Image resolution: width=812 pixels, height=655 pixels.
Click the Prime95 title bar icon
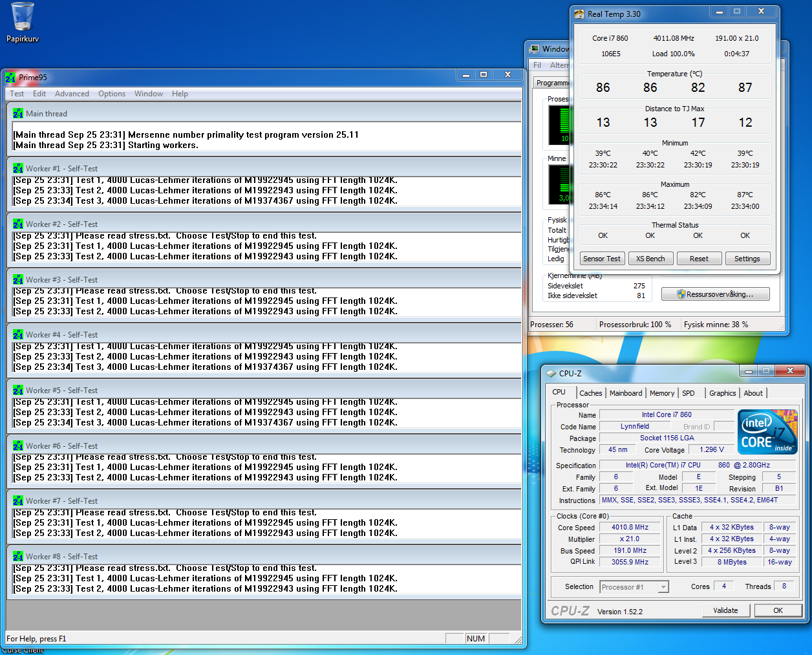click(x=10, y=78)
